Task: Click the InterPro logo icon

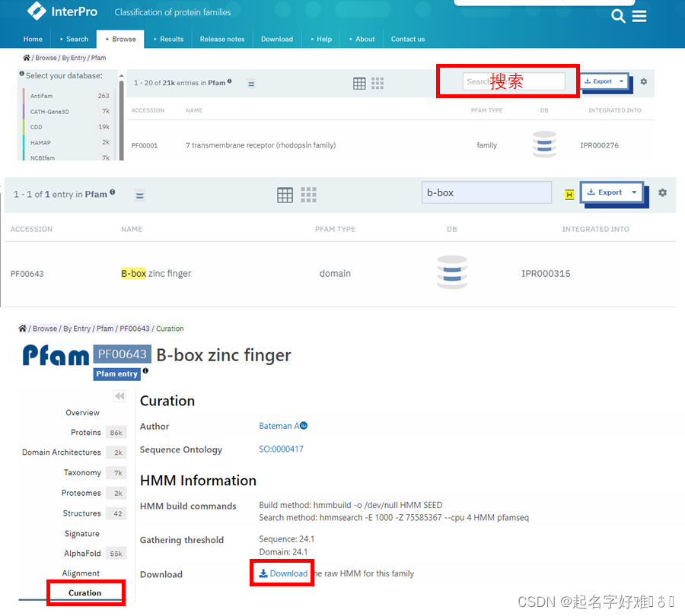Action: click(37, 11)
